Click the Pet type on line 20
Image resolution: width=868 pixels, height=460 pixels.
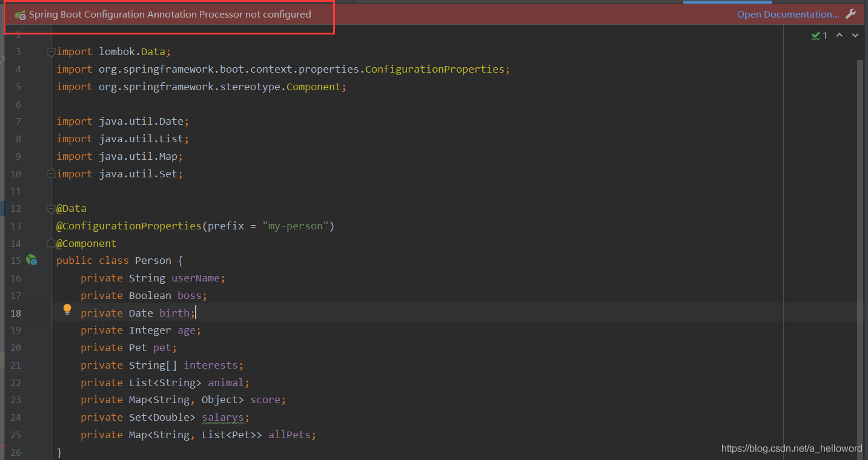(138, 347)
